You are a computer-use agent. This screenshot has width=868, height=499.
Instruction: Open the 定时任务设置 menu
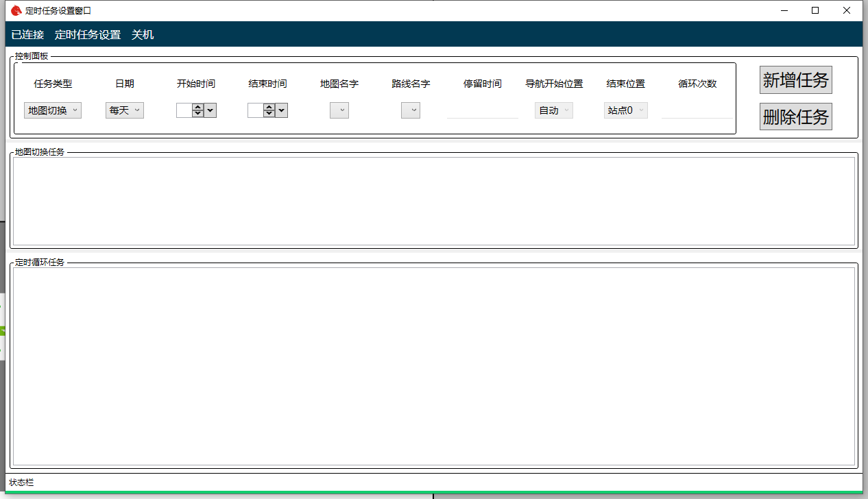[88, 35]
